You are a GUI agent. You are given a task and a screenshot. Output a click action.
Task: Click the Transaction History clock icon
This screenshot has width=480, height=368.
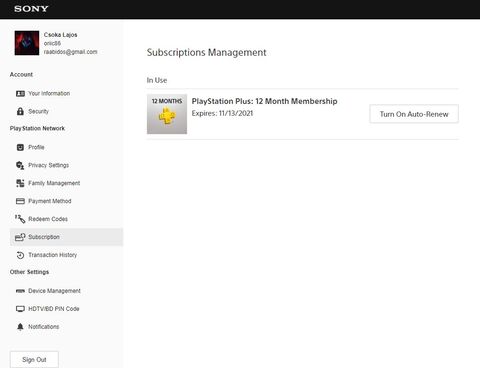click(20, 255)
